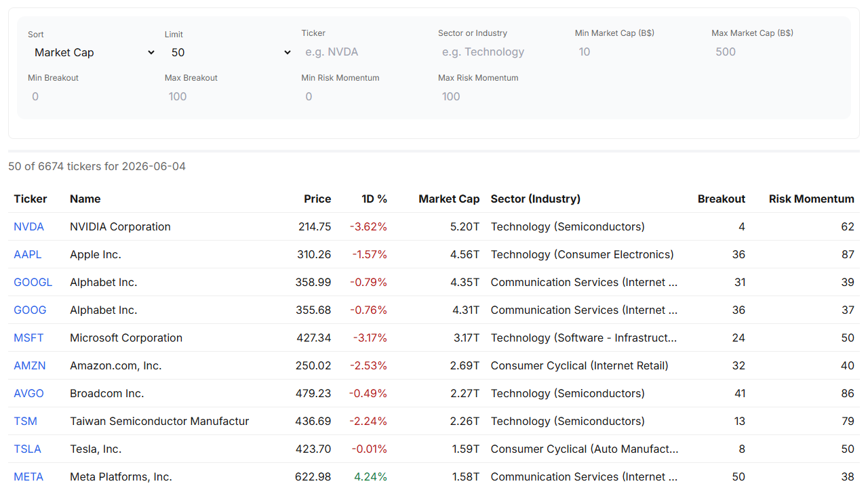Click the -3.62% daily change value
Viewport: 868px width, 488px height.
click(x=368, y=226)
